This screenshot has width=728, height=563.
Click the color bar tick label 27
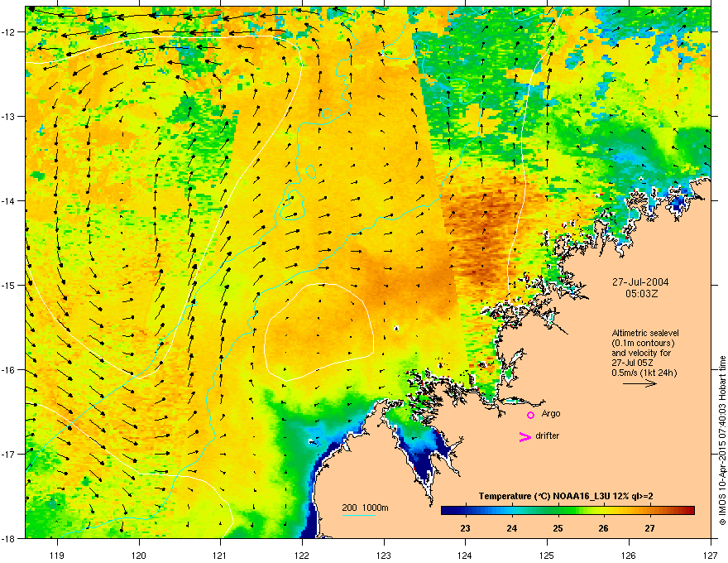649,528
